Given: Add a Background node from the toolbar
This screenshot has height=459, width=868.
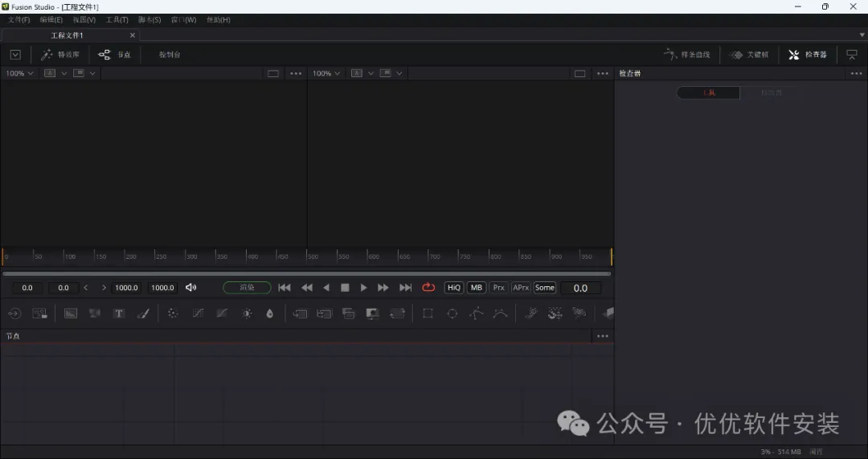Looking at the screenshot, I should pos(70,314).
